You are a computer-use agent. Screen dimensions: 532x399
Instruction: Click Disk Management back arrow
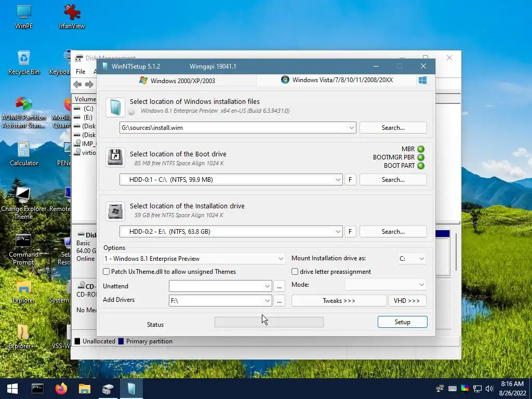click(77, 84)
